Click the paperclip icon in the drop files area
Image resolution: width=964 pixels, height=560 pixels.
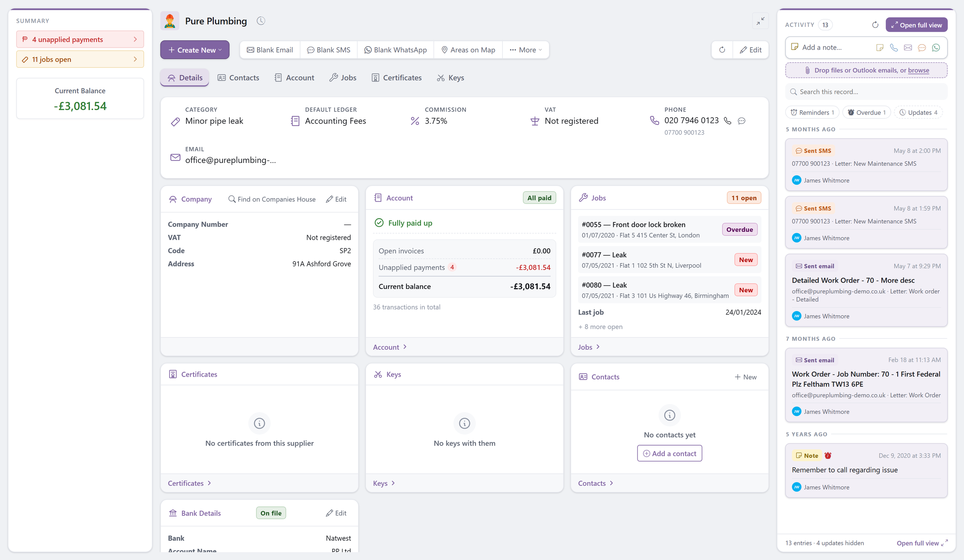pos(807,70)
